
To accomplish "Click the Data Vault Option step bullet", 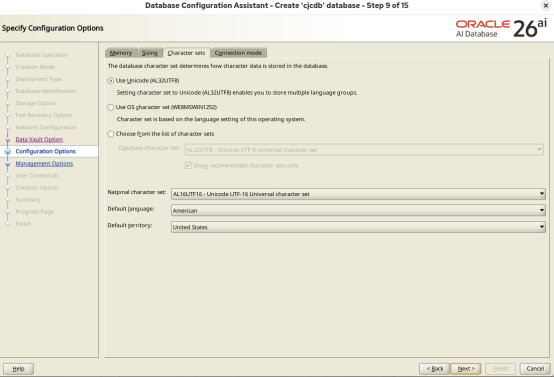I will (x=7, y=140).
